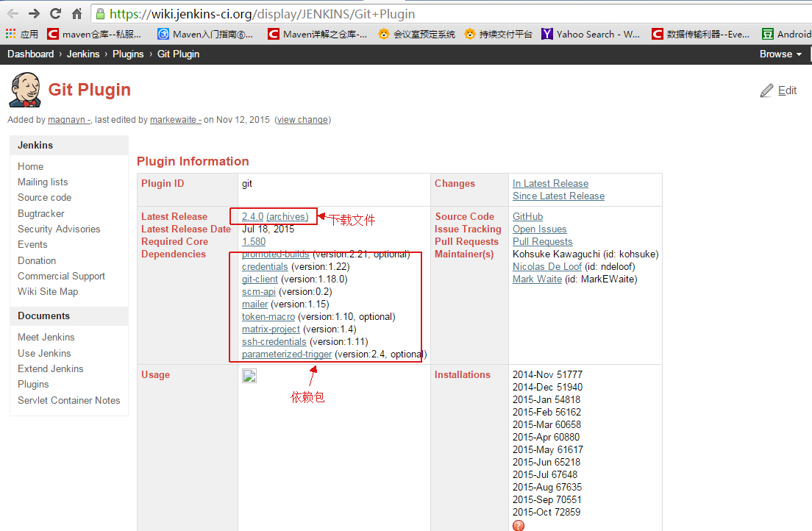Click the Git Plugin breadcrumb

(x=178, y=54)
